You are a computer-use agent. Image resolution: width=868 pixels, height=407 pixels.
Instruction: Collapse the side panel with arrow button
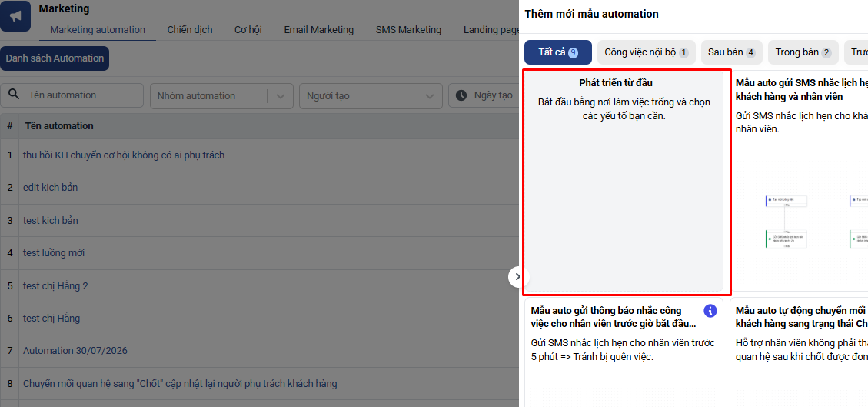pyautogui.click(x=517, y=276)
